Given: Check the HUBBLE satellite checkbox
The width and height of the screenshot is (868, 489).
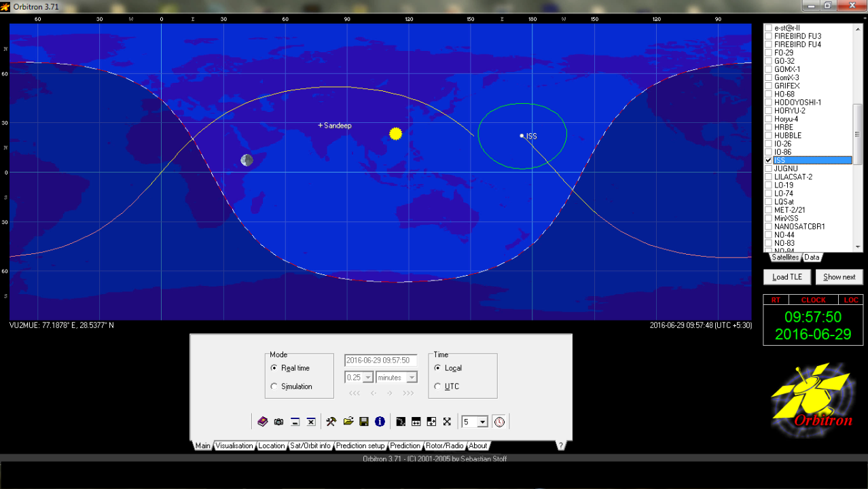Looking at the screenshot, I should pos(768,135).
